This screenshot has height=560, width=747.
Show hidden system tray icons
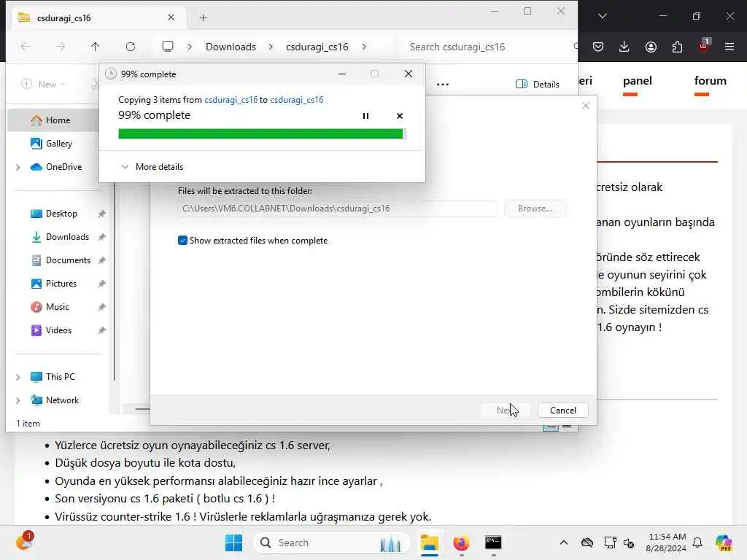point(564,542)
